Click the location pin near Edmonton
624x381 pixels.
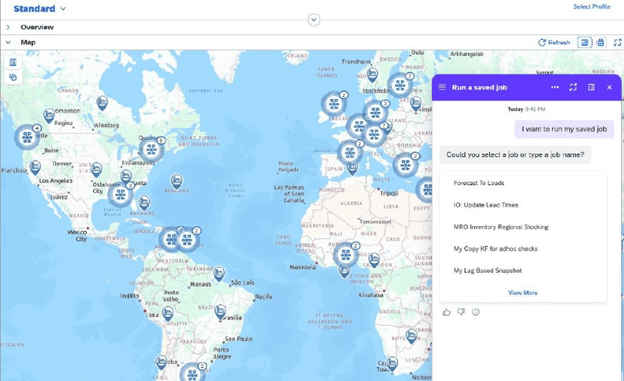[49, 116]
